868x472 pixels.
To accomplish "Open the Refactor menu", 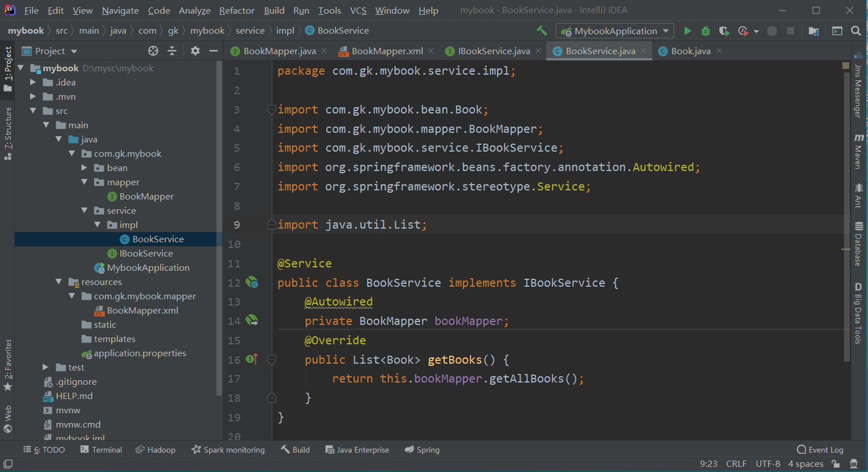I will tap(237, 10).
